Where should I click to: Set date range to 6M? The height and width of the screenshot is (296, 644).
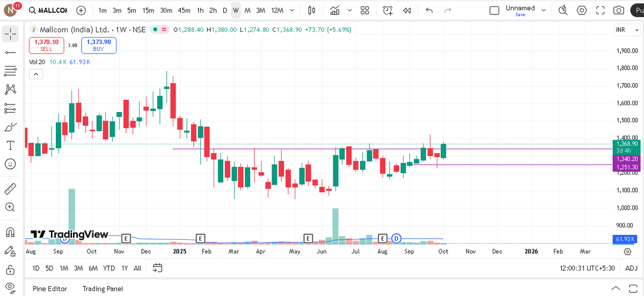pos(93,268)
